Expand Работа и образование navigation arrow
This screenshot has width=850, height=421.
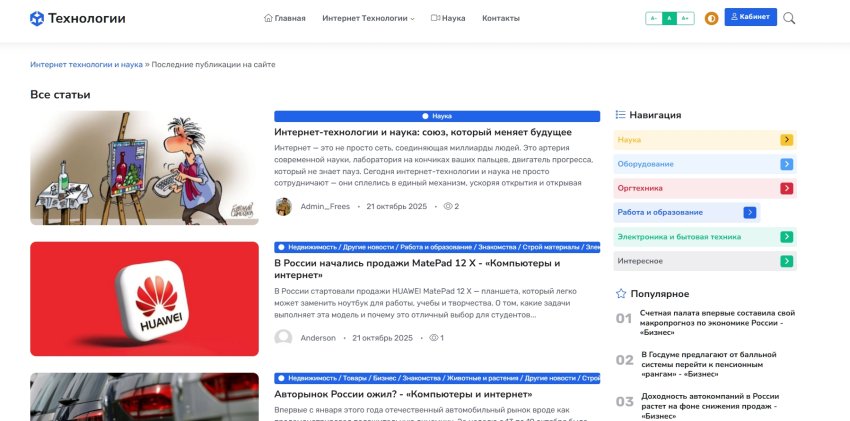749,212
